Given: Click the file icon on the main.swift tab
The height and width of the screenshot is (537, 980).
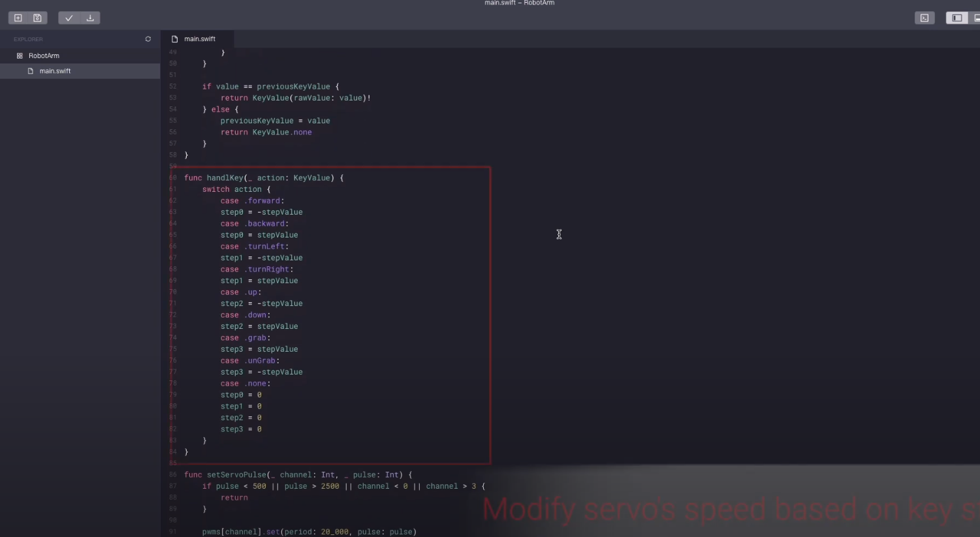Looking at the screenshot, I should click(174, 39).
